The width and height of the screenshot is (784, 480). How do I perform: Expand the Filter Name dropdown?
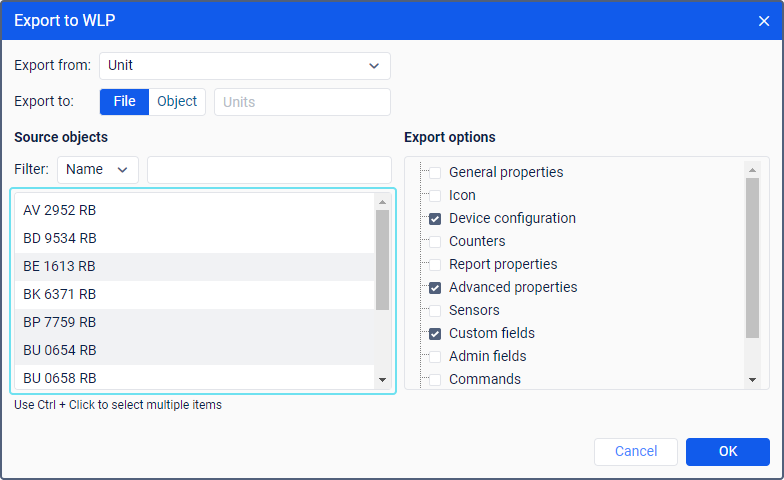click(x=98, y=170)
